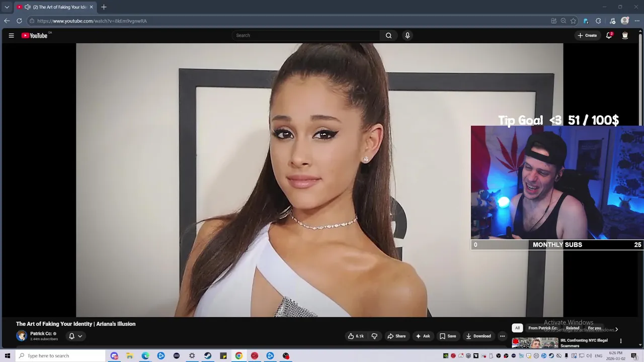Screen dimensions: 644x362
Task: Open the clock showing 6:26 PM
Action: coord(616,356)
